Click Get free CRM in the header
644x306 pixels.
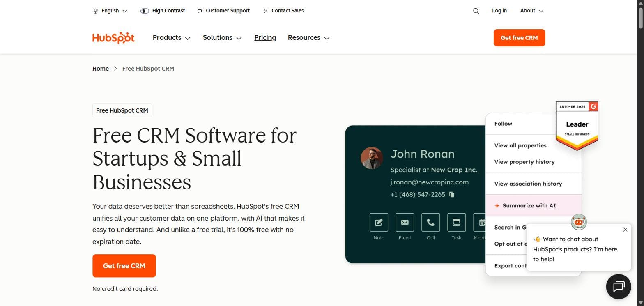(x=519, y=38)
